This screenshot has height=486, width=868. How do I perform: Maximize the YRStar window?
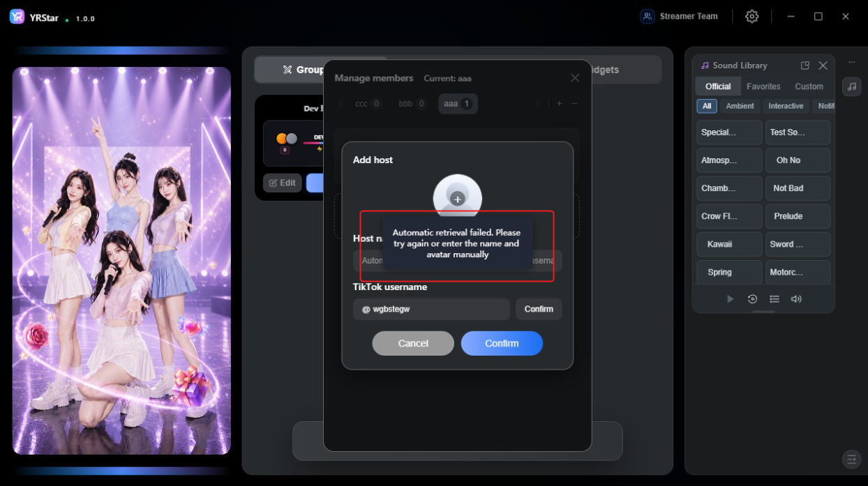pyautogui.click(x=818, y=16)
